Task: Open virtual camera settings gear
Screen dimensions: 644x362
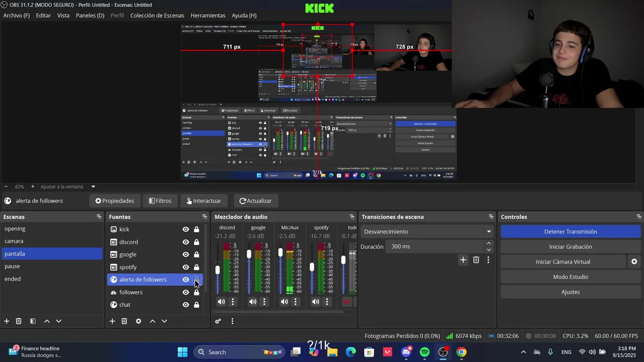Action: point(634,261)
